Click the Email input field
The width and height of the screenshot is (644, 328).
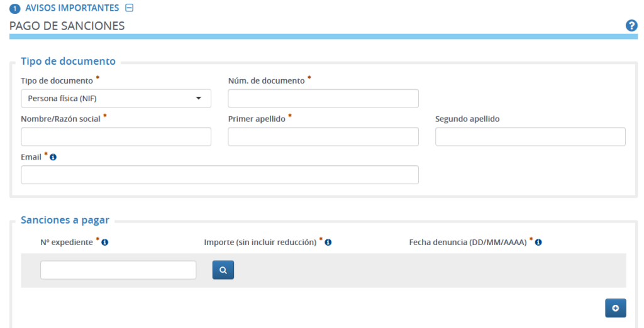click(x=219, y=175)
